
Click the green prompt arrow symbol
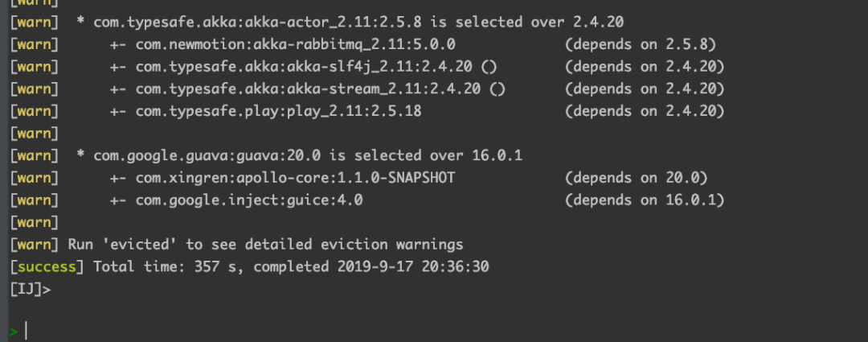coord(13,331)
